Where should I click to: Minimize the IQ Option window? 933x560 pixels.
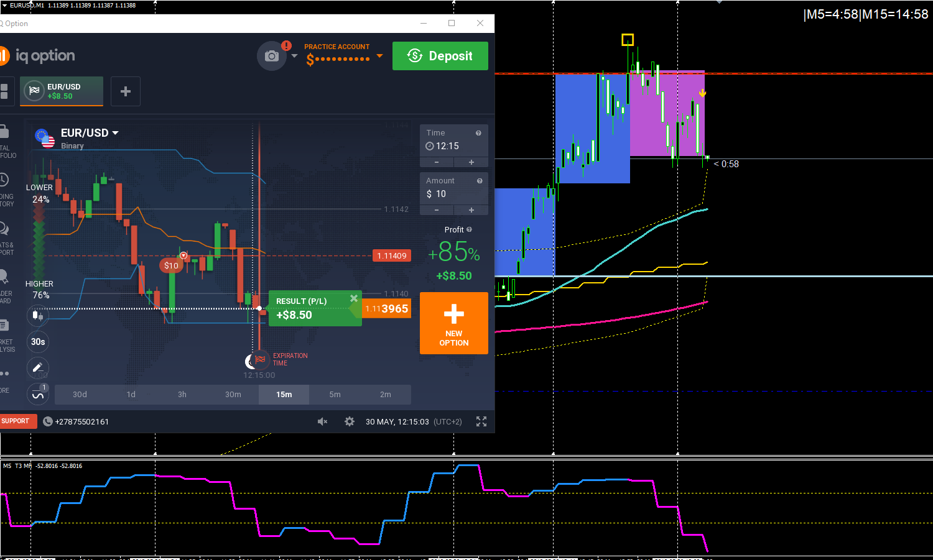pyautogui.click(x=424, y=23)
